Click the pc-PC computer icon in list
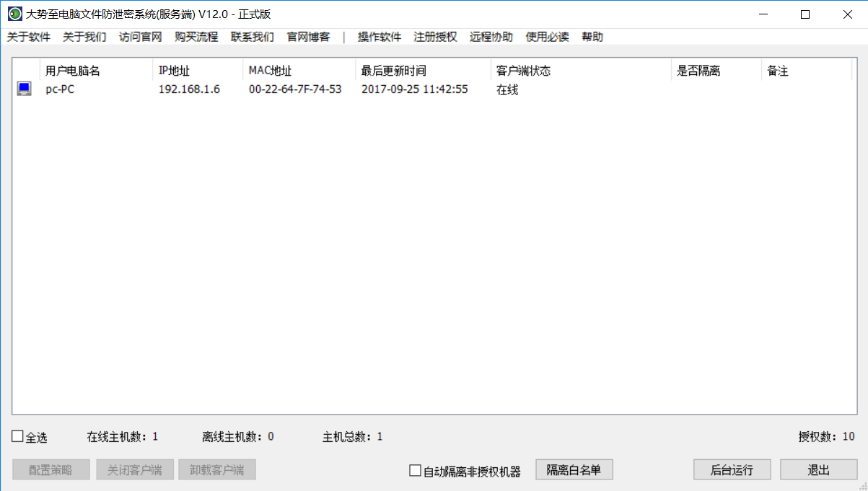The image size is (868, 491). coord(25,89)
